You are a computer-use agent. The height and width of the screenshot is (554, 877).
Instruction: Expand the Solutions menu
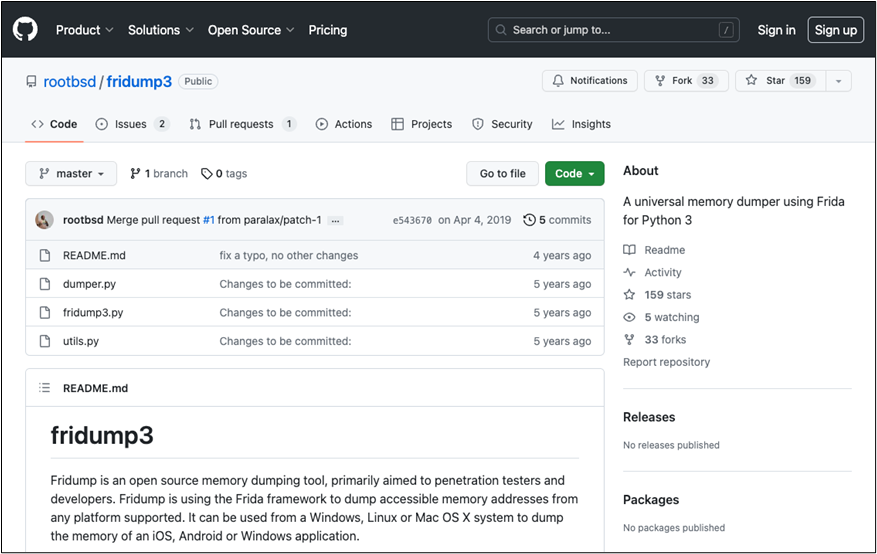[x=161, y=30]
